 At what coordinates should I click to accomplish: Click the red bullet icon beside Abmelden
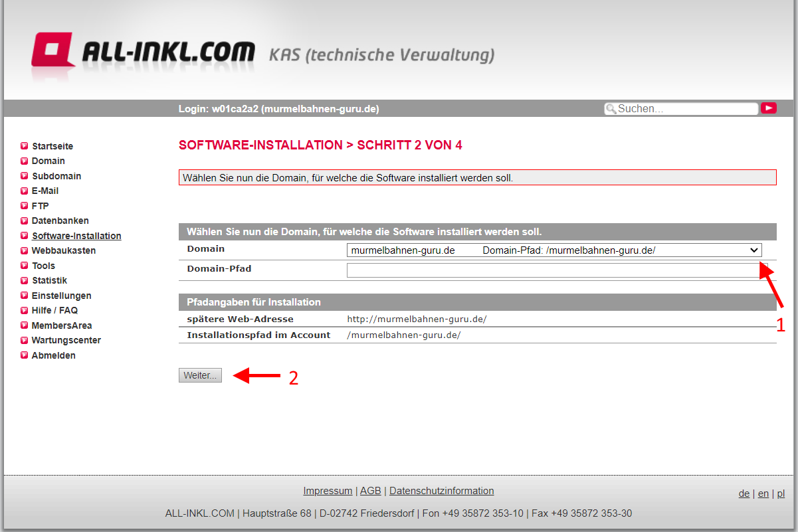pos(25,355)
